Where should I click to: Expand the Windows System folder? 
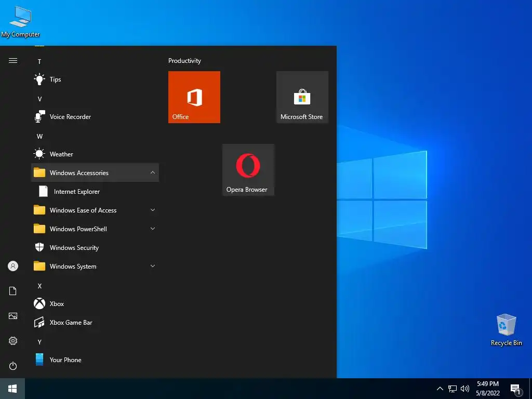coord(95,267)
